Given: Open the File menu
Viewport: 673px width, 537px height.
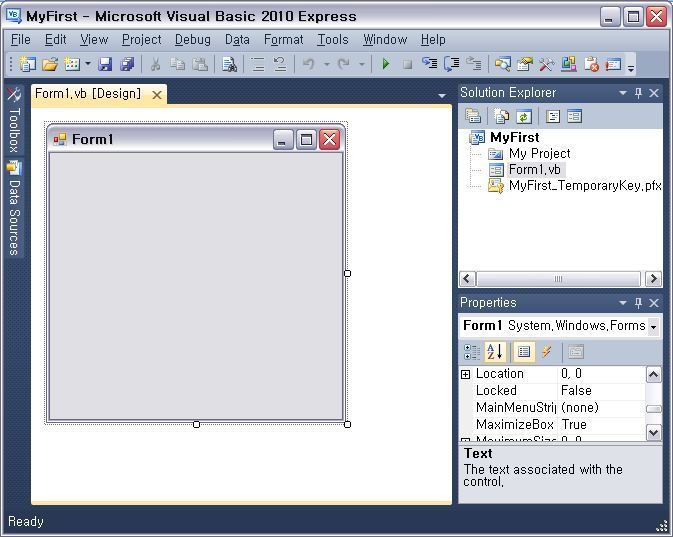Looking at the screenshot, I should pyautogui.click(x=21, y=39).
